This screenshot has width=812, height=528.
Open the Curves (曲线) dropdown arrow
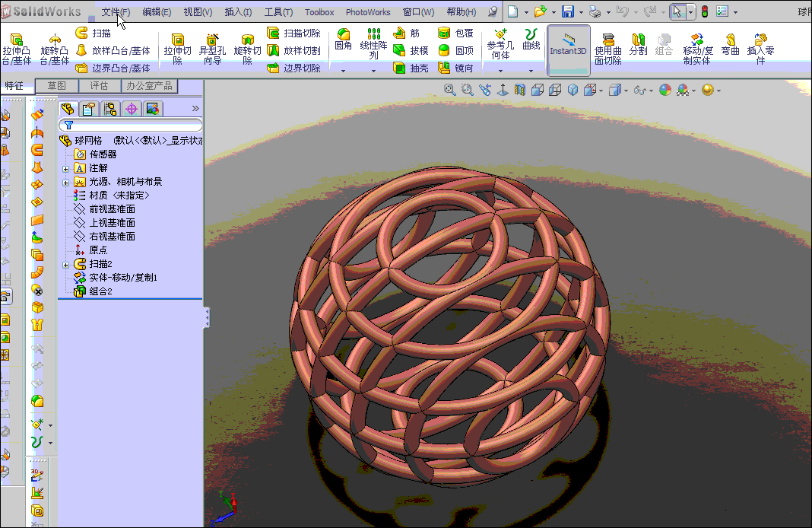[x=531, y=71]
